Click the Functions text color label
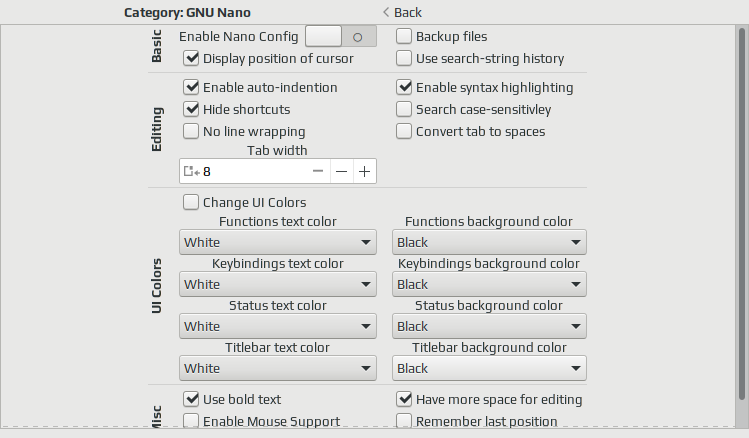This screenshot has height=438, width=749. point(278,222)
